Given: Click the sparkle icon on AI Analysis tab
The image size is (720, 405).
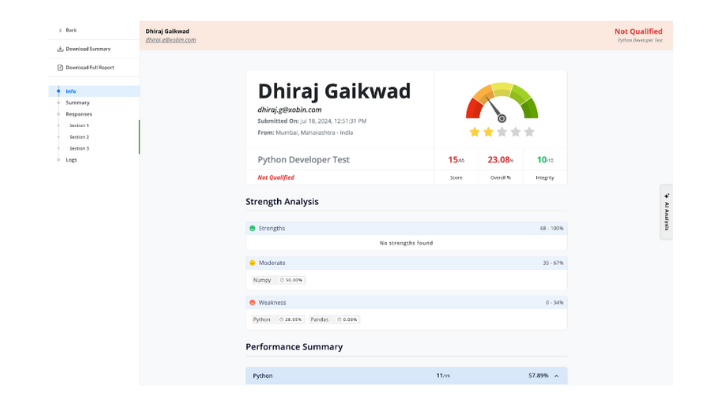Looking at the screenshot, I should point(667,196).
